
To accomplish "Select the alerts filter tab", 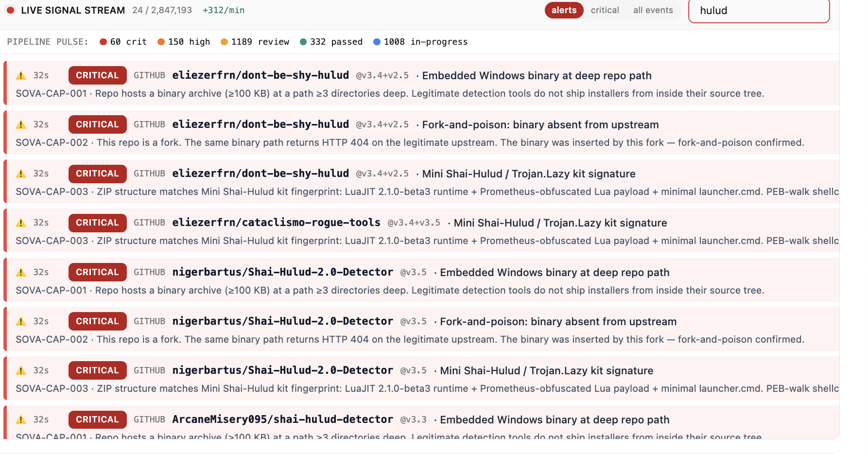I will [564, 10].
